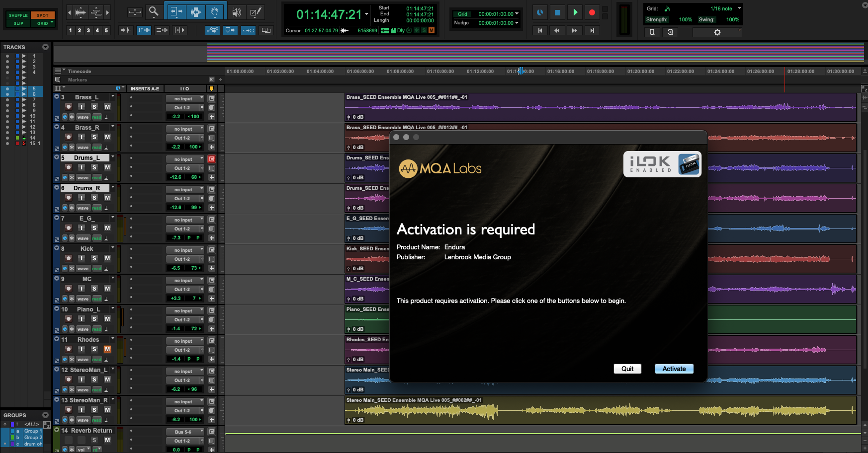Screen dimensions: 868x453
Task: Enable Shuffle edit mode
Action: [18, 15]
